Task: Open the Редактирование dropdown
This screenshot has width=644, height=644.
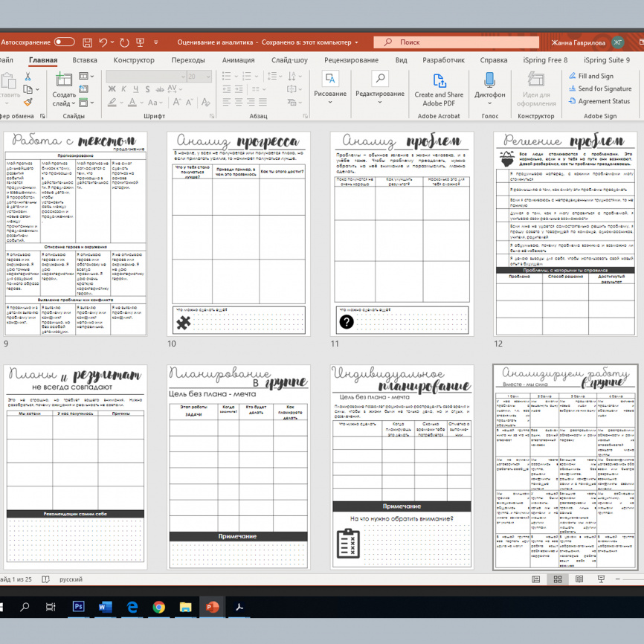Action: (379, 94)
